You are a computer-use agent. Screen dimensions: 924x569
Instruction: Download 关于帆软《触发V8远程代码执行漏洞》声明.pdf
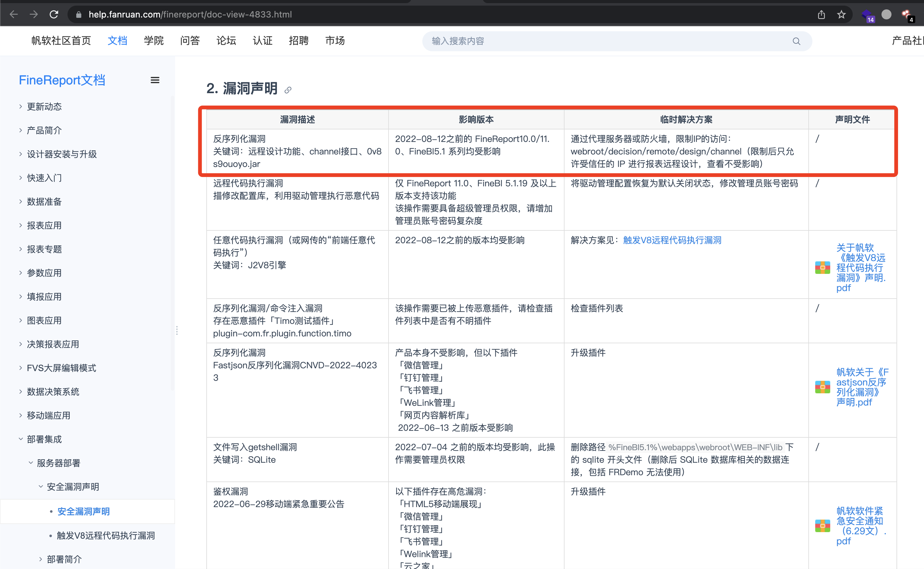pyautogui.click(x=861, y=268)
